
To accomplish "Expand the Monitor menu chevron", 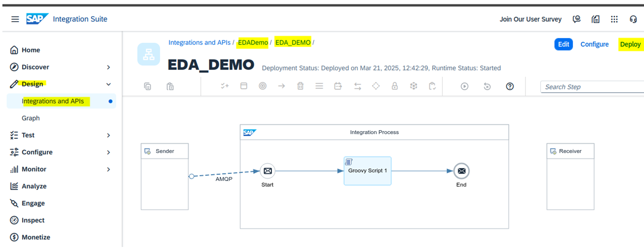I will click(x=108, y=169).
